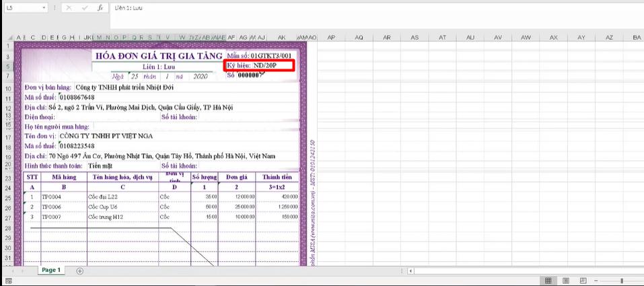Screen dimensions: 644x286
Task: Click next sheet navigation arrow
Action: point(24,271)
